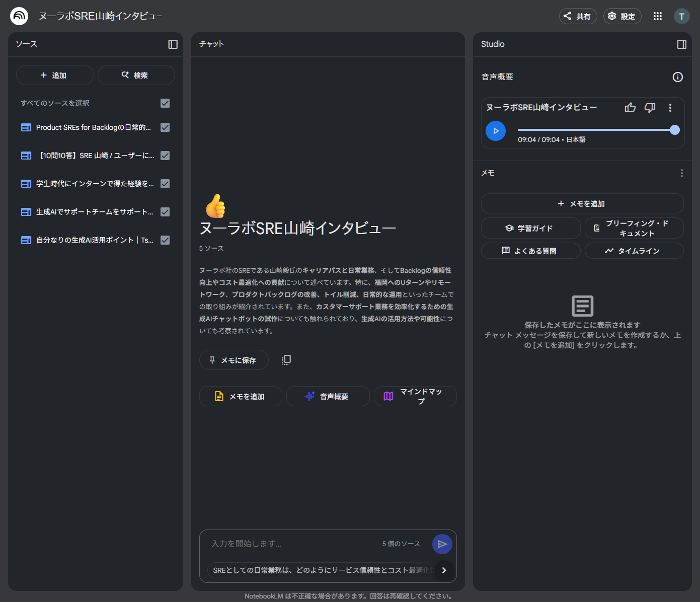This screenshot has height=602, width=700.
Task: Generate a 学習ガイド
Action: pyautogui.click(x=530, y=228)
